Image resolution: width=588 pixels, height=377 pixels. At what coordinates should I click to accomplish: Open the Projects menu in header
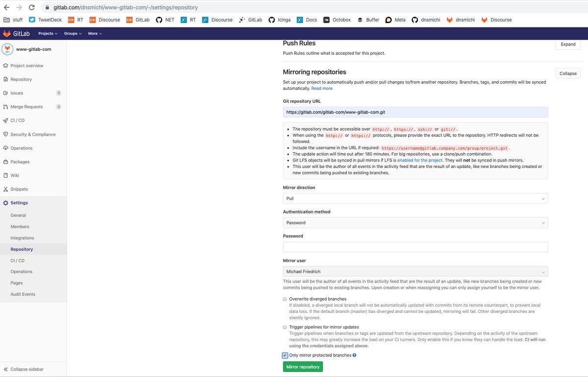[48, 33]
